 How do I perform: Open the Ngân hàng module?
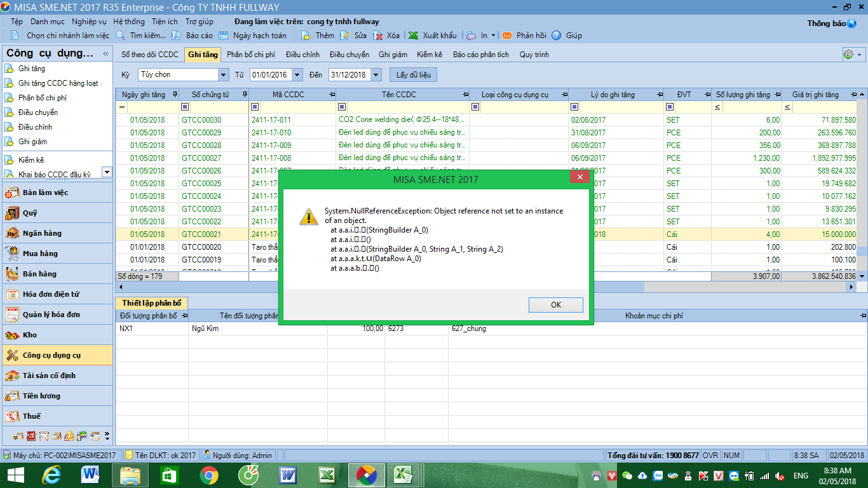(x=57, y=233)
